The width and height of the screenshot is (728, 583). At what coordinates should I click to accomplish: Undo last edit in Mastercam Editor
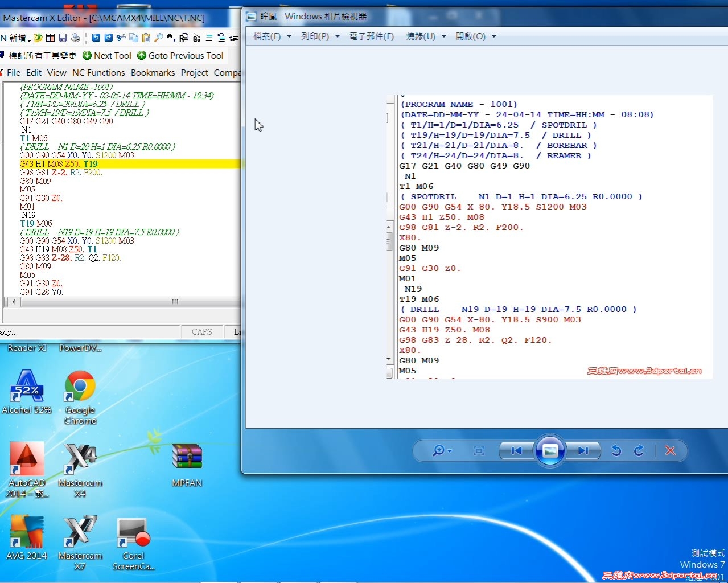click(96, 38)
